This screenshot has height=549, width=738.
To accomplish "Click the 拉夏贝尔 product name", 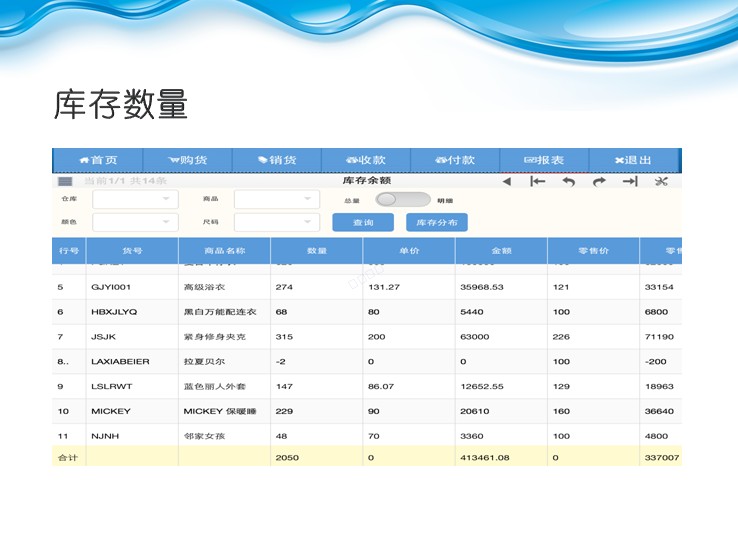I will [x=204, y=362].
